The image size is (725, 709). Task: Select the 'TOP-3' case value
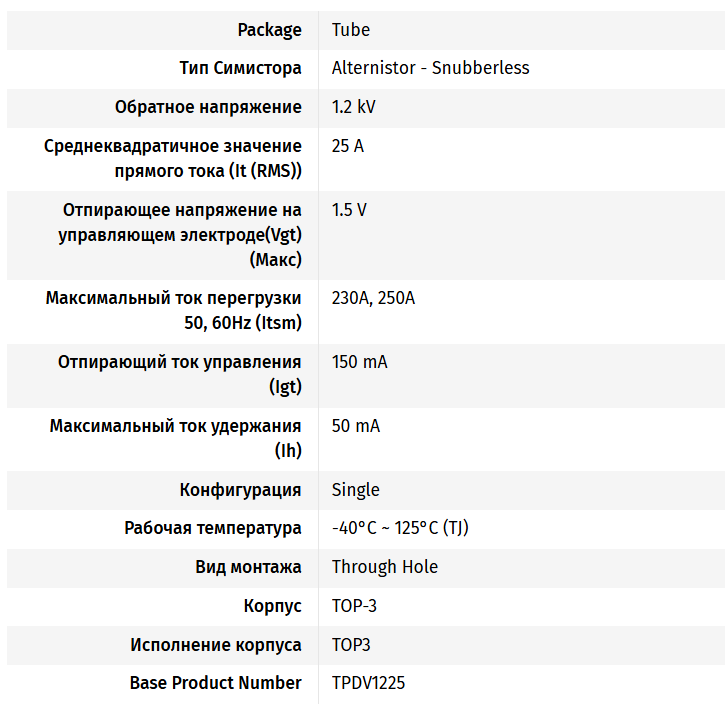pyautogui.click(x=354, y=606)
